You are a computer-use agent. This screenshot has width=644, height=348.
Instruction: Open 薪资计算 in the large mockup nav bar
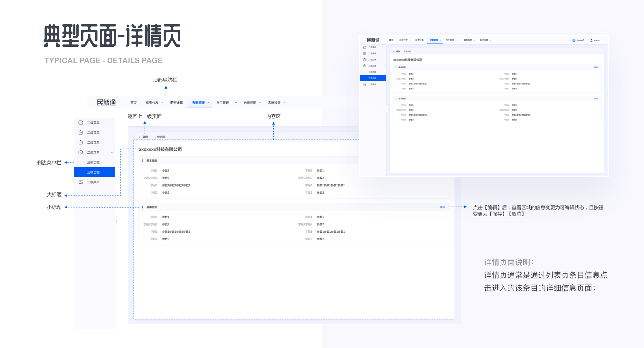click(176, 103)
